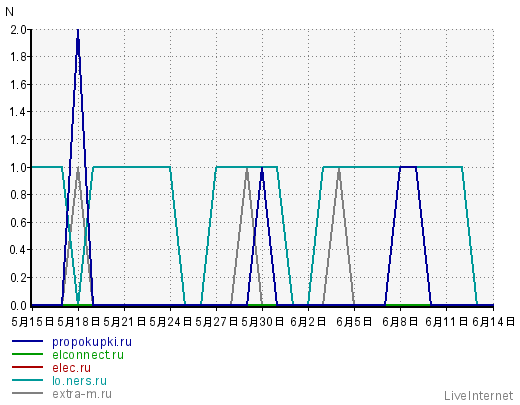Click the blue peak at value 2.0
Image resolution: width=520 pixels, height=405 pixels.
tap(78, 31)
